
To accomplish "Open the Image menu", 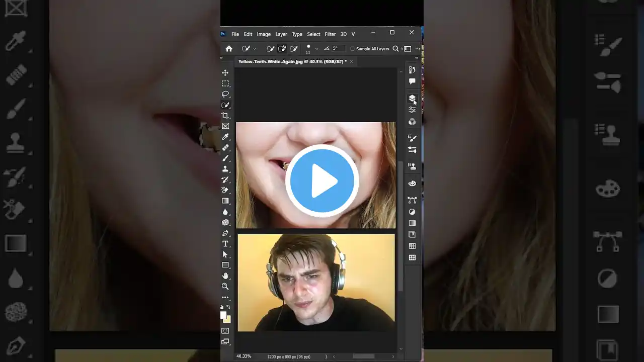I will [264, 34].
